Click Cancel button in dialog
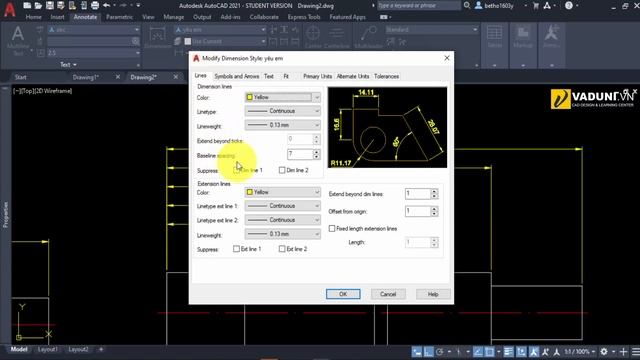640x360 pixels. tap(388, 294)
